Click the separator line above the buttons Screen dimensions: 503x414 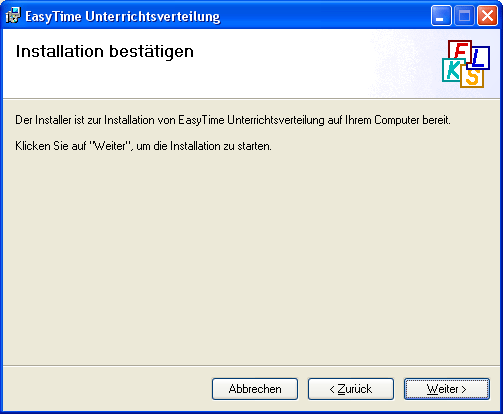pyautogui.click(x=251, y=366)
